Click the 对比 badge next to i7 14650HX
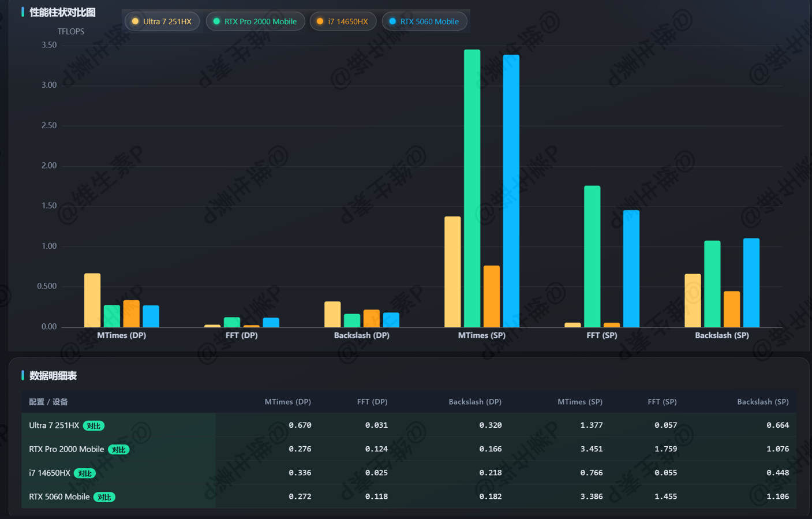Image resolution: width=812 pixels, height=519 pixels. click(85, 473)
